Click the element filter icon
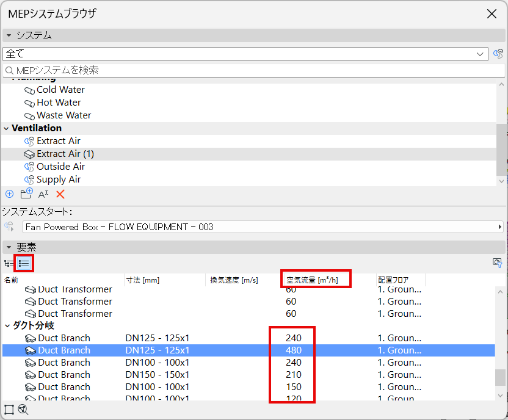 pos(497,262)
